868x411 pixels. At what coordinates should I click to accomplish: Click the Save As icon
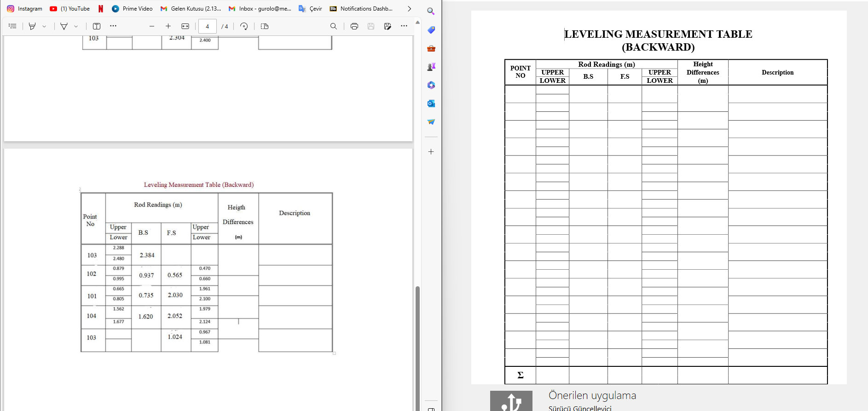click(x=388, y=26)
